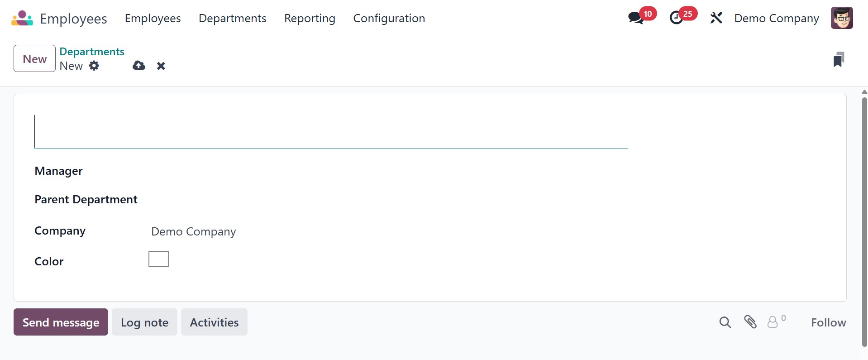Viewport: 868px width, 360px height.
Task: Open the activities clock icon
Action: point(676,18)
